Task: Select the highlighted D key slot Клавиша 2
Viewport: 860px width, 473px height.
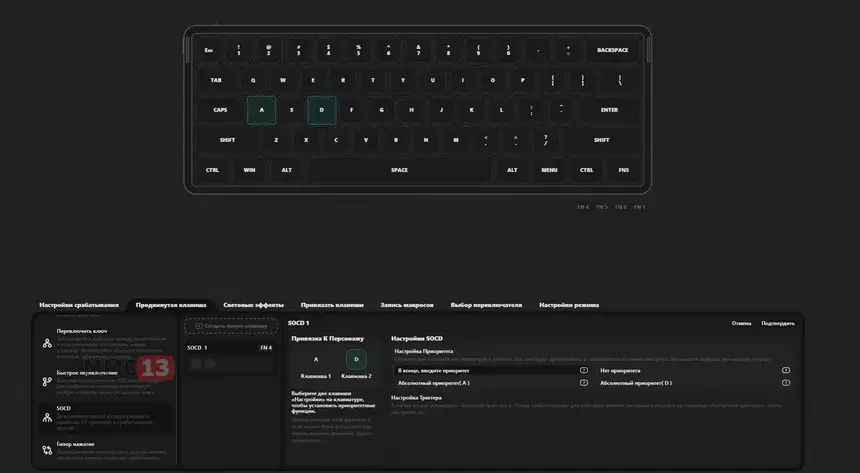Action: pos(356,359)
